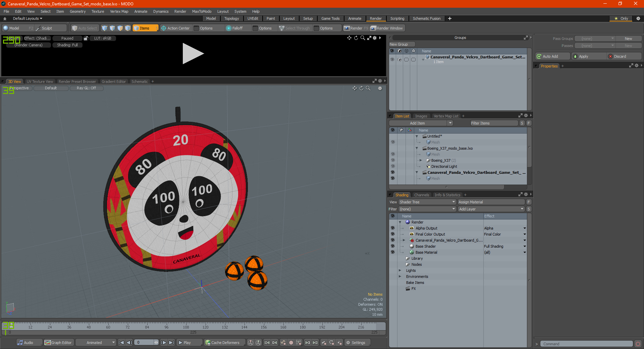
Task: Step to next frame
Action: click(163, 343)
